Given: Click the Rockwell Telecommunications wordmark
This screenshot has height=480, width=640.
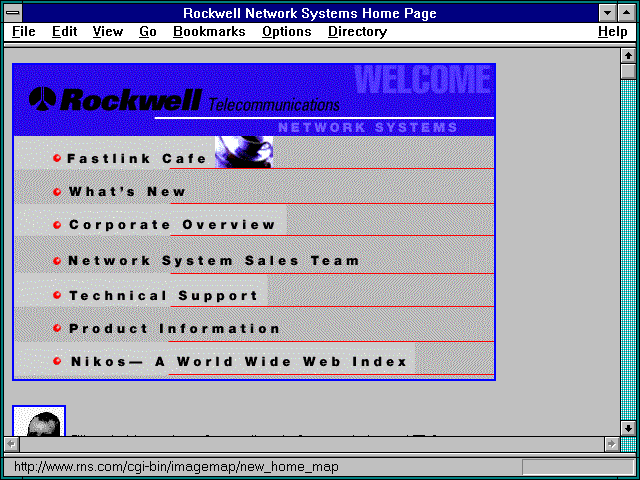Looking at the screenshot, I should pos(200,100).
